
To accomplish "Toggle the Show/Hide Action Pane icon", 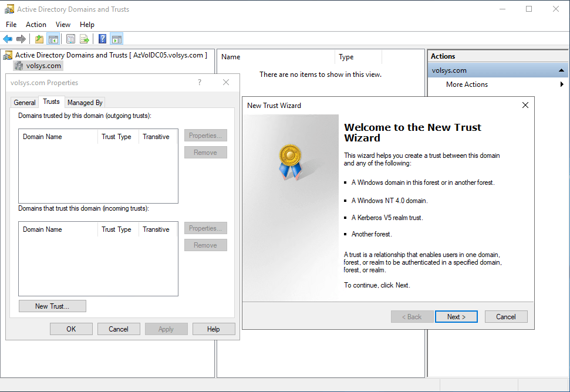I will coord(116,39).
